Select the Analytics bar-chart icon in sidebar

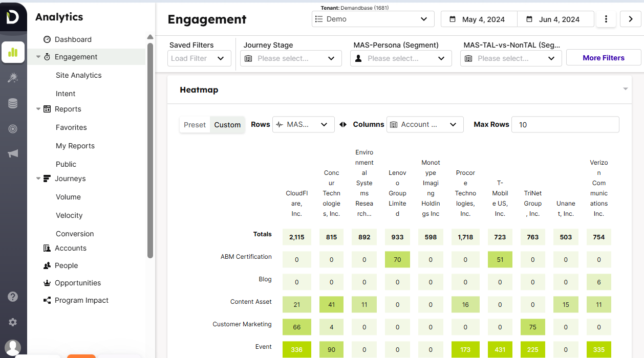click(x=13, y=52)
